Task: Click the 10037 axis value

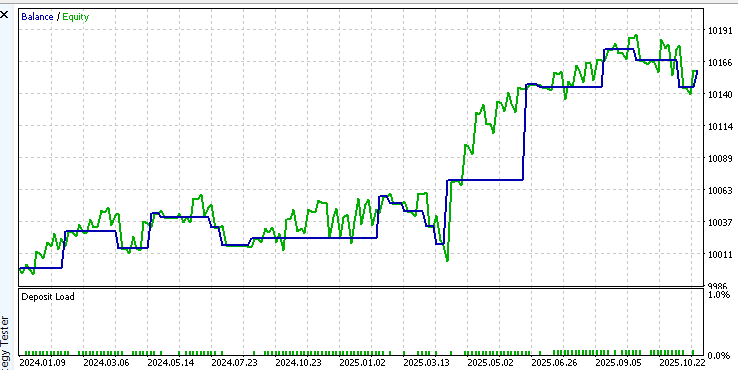Action: pyautogui.click(x=720, y=222)
